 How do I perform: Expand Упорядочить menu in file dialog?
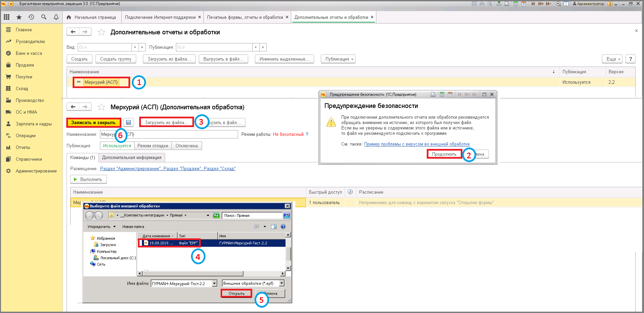[101, 227]
